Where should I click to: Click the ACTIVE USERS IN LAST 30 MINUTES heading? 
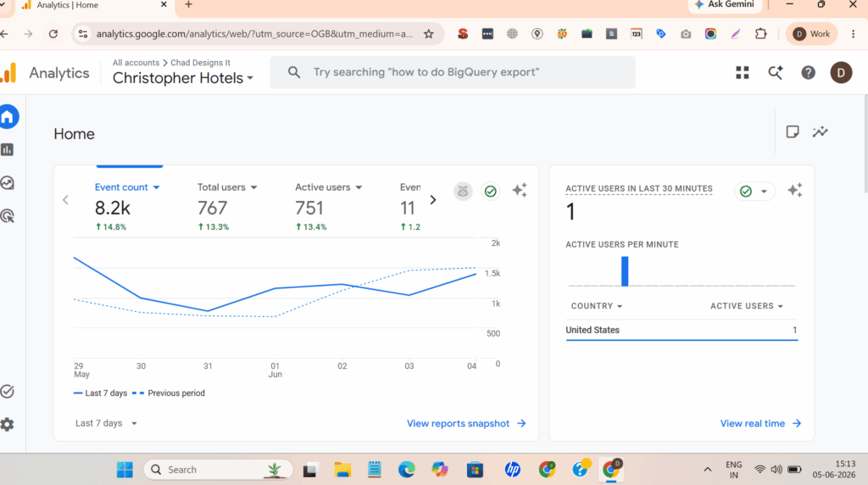click(x=639, y=188)
